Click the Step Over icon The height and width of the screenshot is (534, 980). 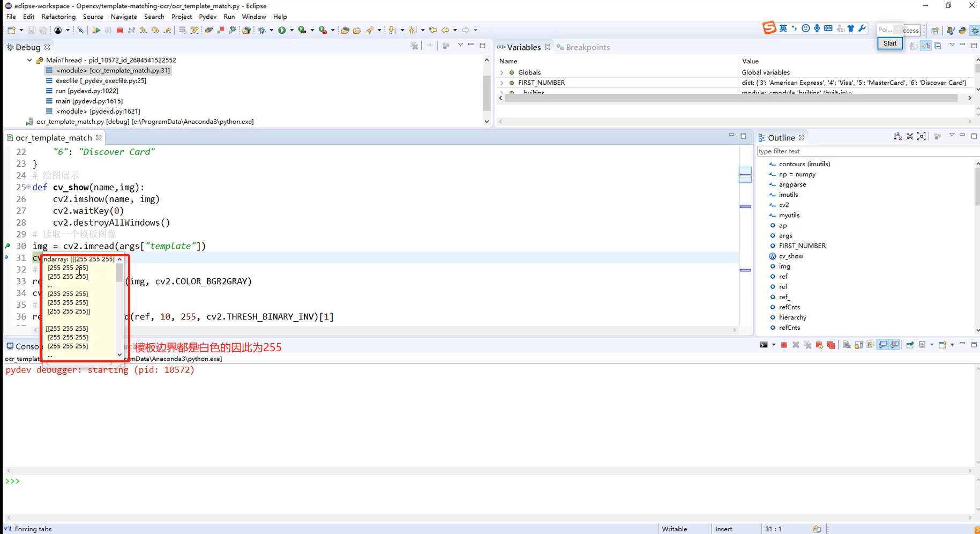pos(155,31)
